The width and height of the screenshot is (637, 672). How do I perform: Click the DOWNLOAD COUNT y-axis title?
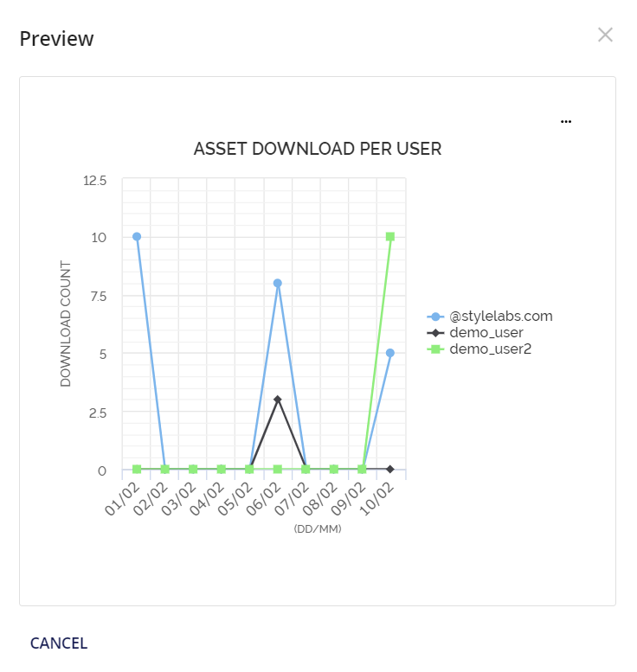66,324
